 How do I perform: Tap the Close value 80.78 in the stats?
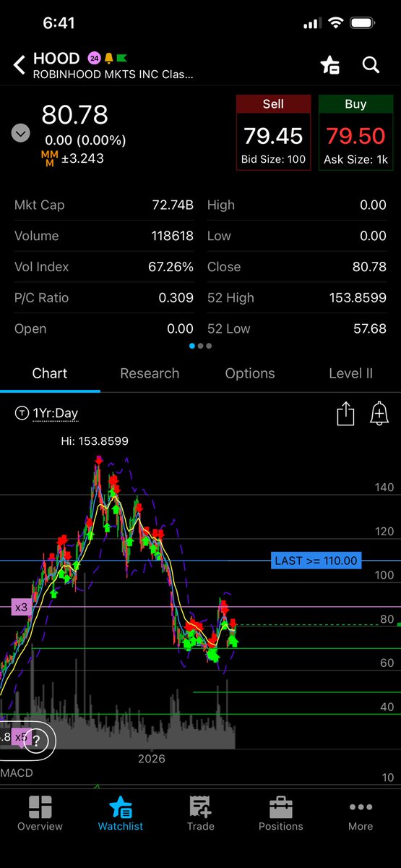pos(368,267)
